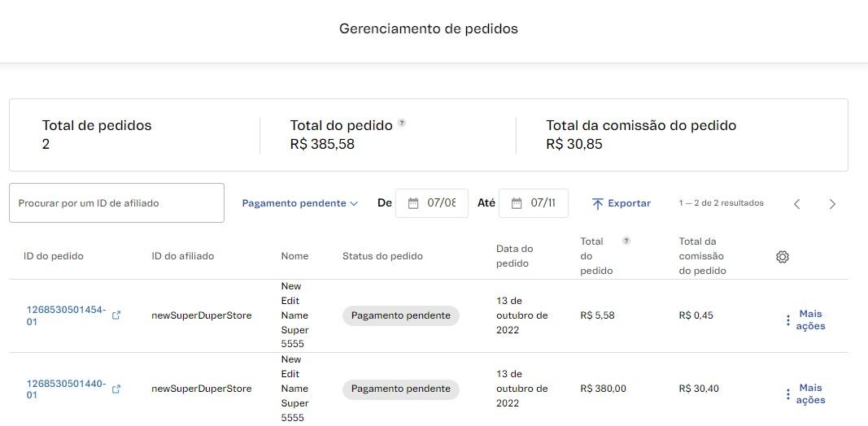This screenshot has height=426, width=868.
Task: Open external link icon for order 1268530501440-01
Action: tap(116, 389)
